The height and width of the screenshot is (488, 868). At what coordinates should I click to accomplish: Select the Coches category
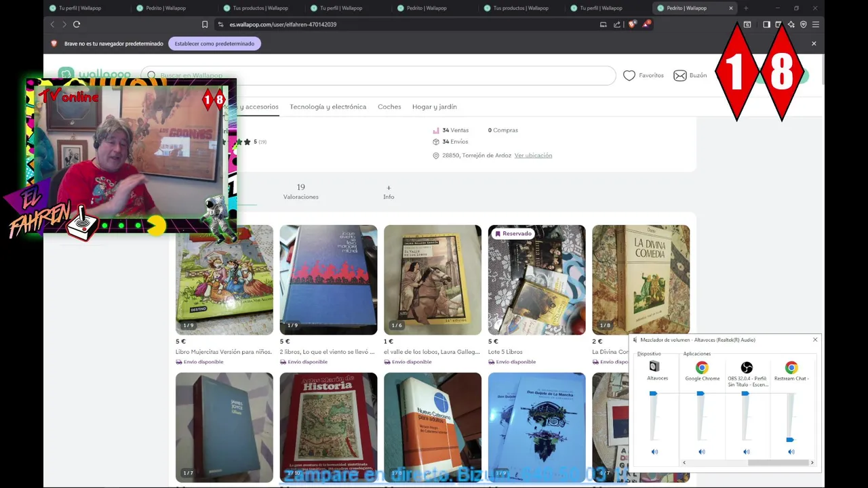[389, 106]
